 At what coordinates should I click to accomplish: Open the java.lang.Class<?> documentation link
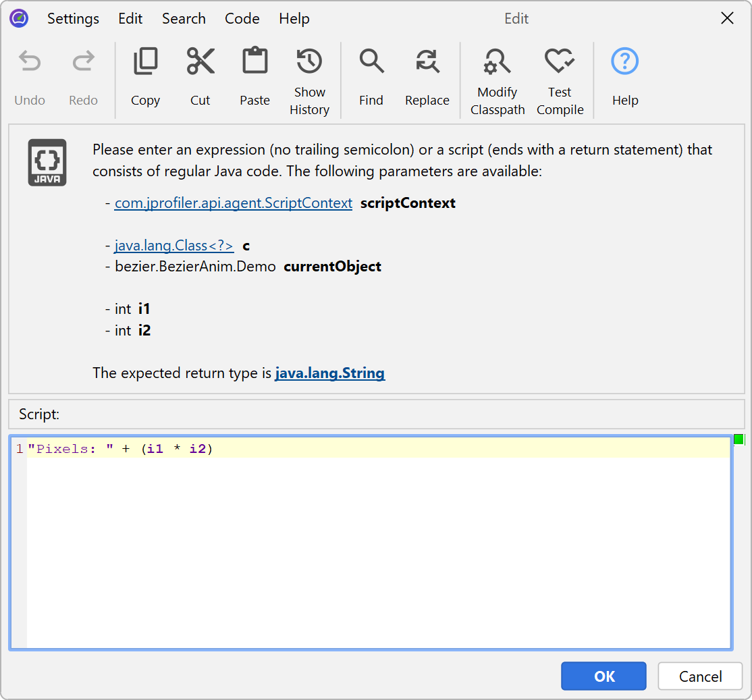coord(174,246)
